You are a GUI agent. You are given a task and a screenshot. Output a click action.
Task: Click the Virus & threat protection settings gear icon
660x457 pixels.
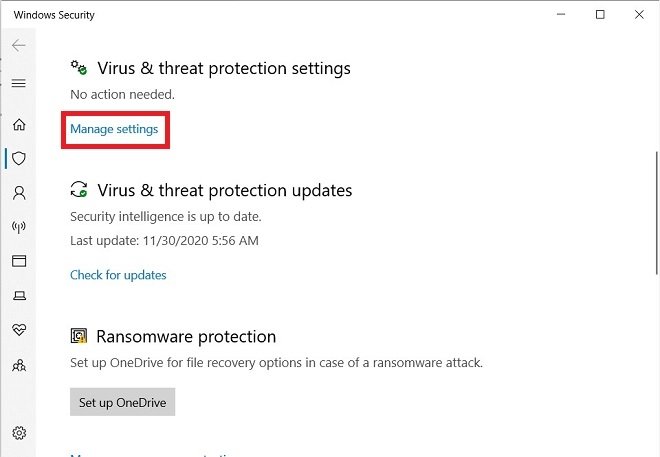point(79,68)
